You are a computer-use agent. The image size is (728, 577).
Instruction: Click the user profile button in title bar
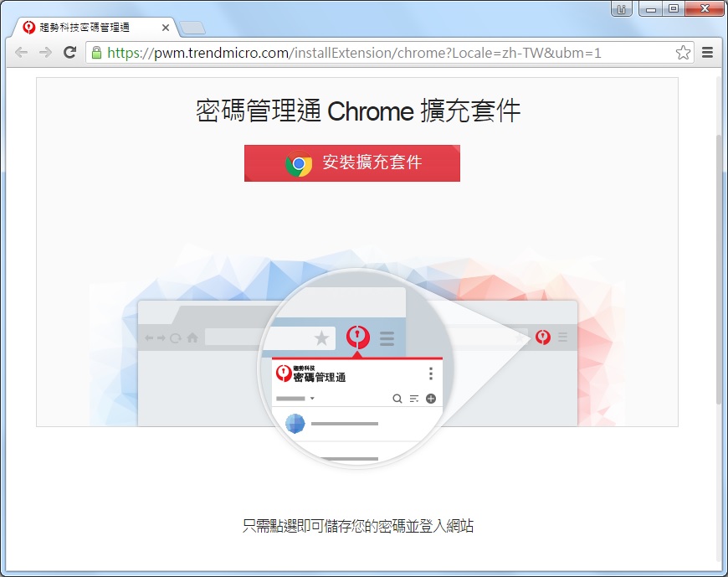click(x=621, y=8)
